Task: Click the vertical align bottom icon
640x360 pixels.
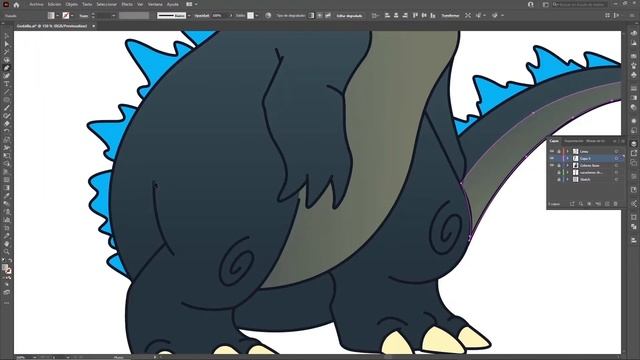Action: pos(433,16)
